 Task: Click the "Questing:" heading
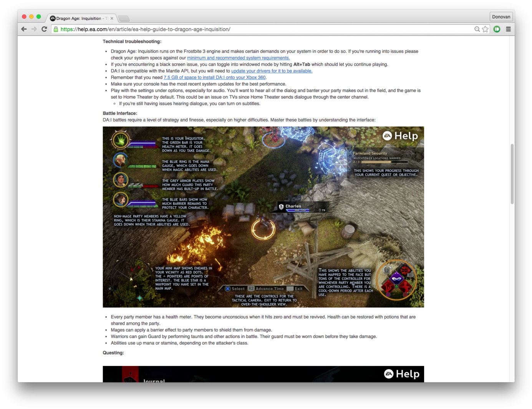(113, 353)
